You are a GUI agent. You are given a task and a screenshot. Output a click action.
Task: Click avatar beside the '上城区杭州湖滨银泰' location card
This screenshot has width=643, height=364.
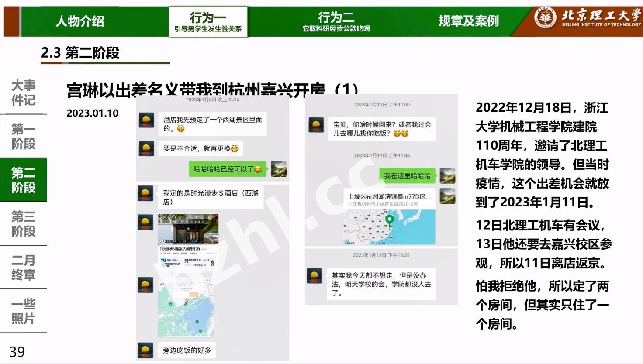click(447, 196)
